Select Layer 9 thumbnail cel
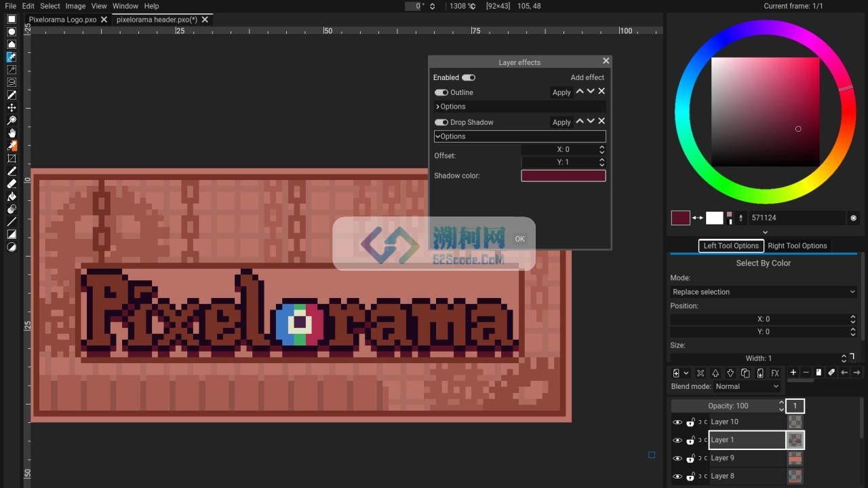Screen dimensions: 868x488 [x=795, y=458]
